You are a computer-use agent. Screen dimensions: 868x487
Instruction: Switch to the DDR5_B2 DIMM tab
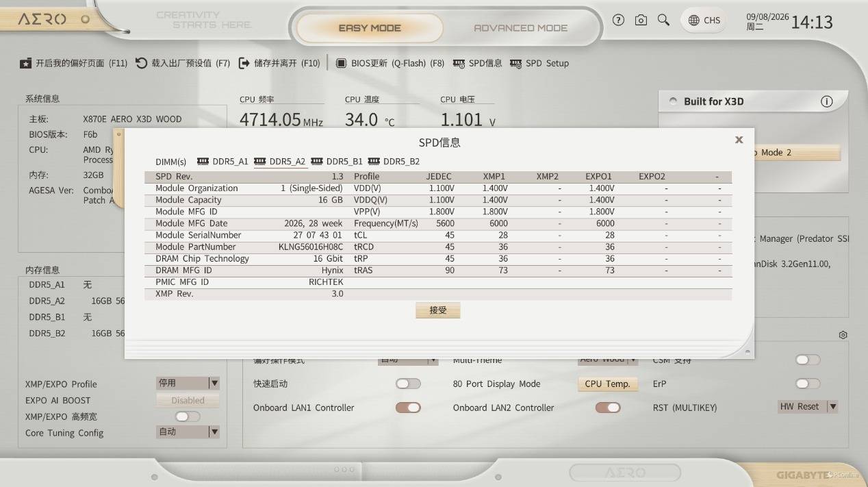tap(394, 162)
